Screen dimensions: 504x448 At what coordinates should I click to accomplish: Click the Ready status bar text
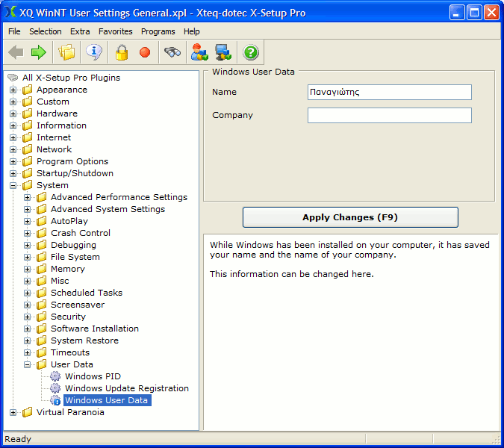[x=18, y=439]
